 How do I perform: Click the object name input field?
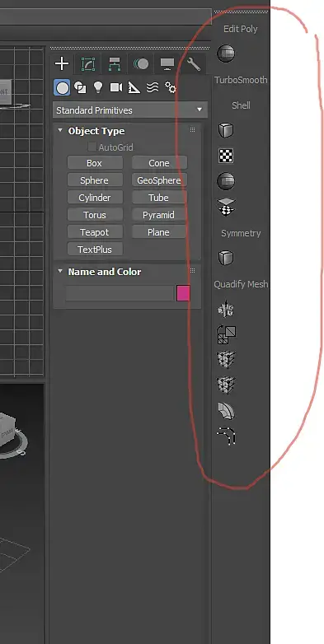pos(120,293)
